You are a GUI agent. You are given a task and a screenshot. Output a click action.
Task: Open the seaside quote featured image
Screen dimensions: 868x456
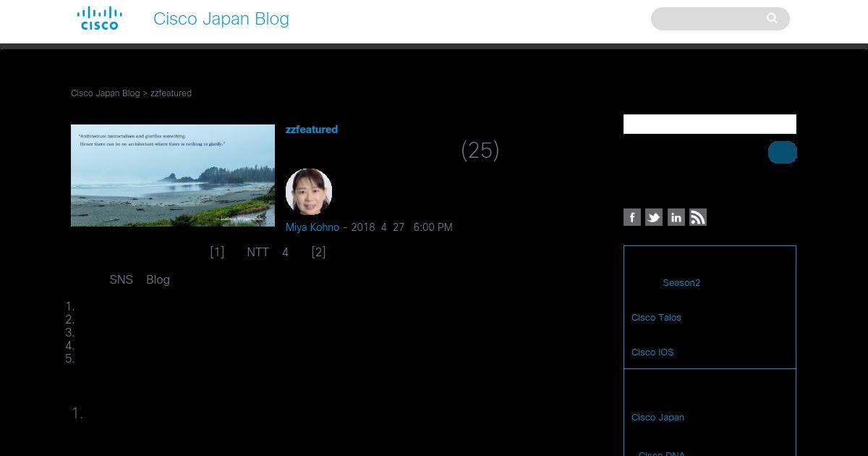pyautogui.click(x=173, y=176)
